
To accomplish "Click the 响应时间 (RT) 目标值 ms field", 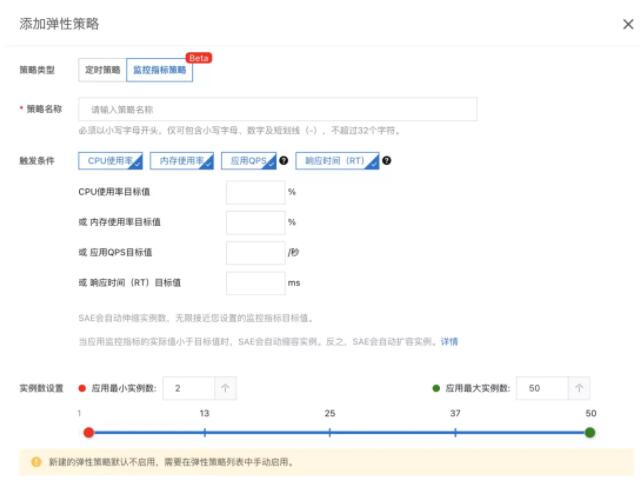I will (x=255, y=283).
